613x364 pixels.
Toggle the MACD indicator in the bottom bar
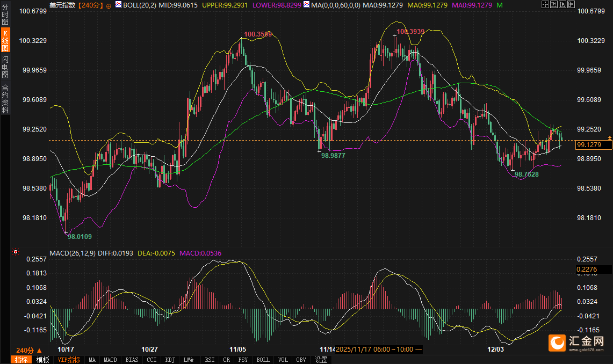pyautogui.click(x=110, y=360)
